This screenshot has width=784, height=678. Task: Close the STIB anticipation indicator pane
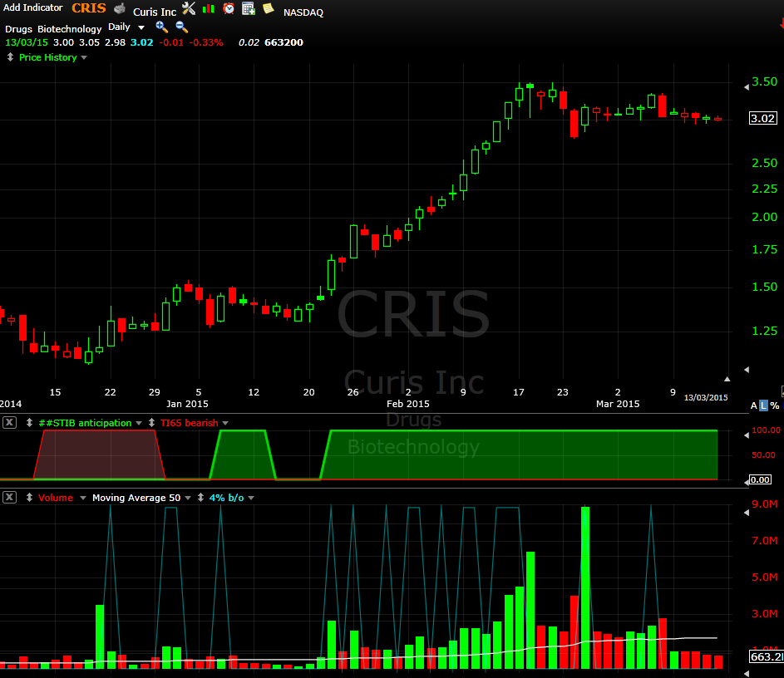[9, 423]
